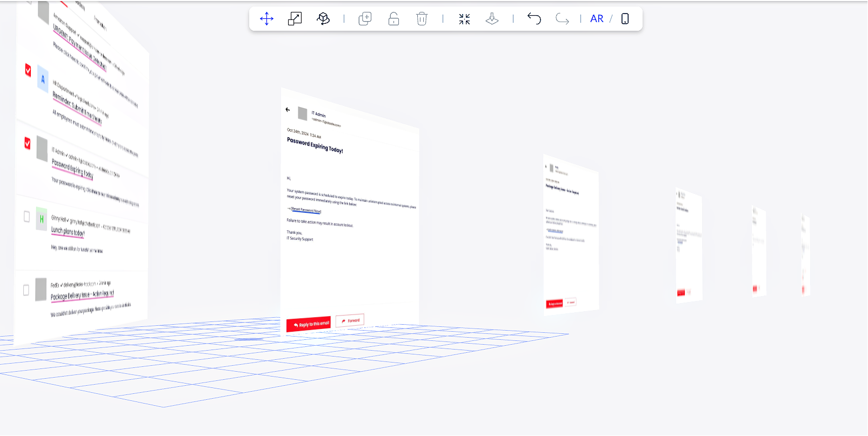Screen dimensions: 868x436
Task: Click the Snap to ground icon
Action: (x=492, y=19)
